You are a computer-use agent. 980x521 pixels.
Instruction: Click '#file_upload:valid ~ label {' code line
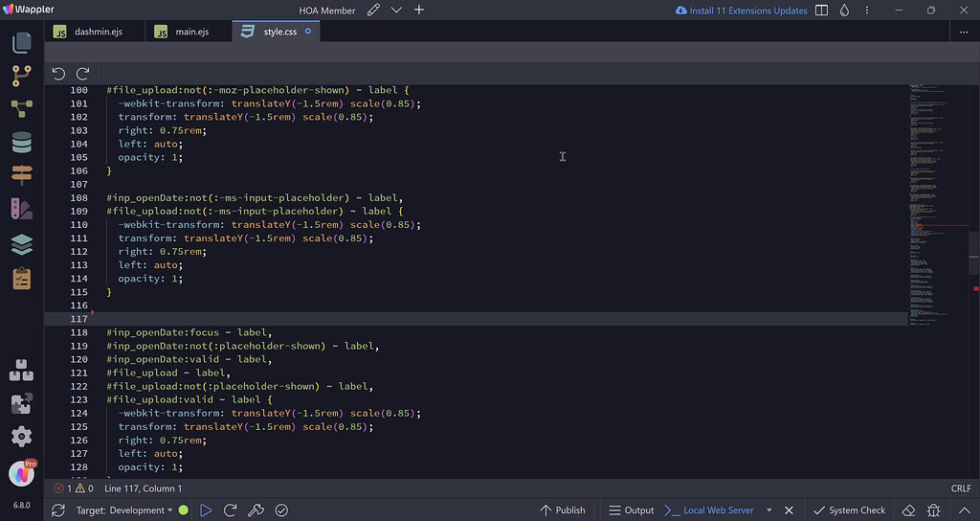[189, 399]
